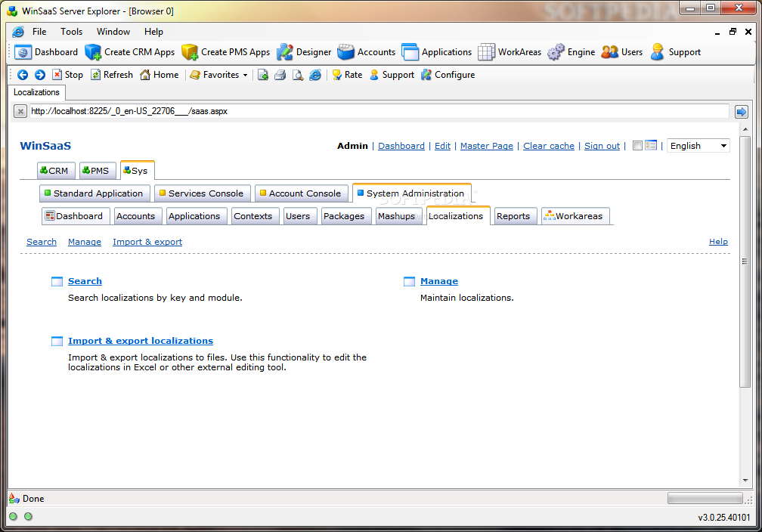Open the Workareas sub-tab
Image resolution: width=762 pixels, height=532 pixels.
(575, 216)
